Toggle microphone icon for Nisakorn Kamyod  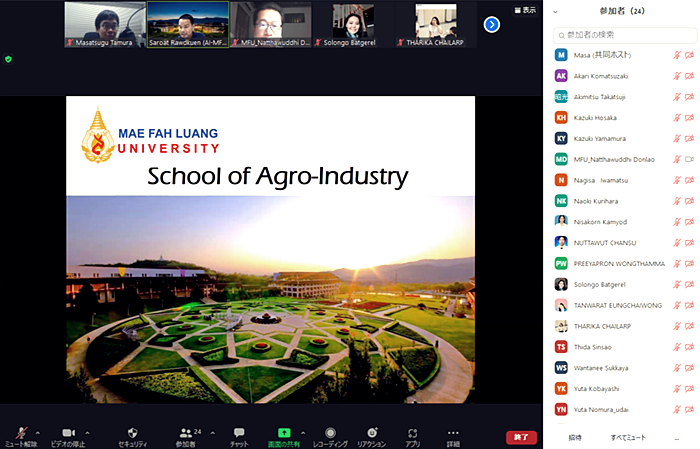(x=677, y=222)
